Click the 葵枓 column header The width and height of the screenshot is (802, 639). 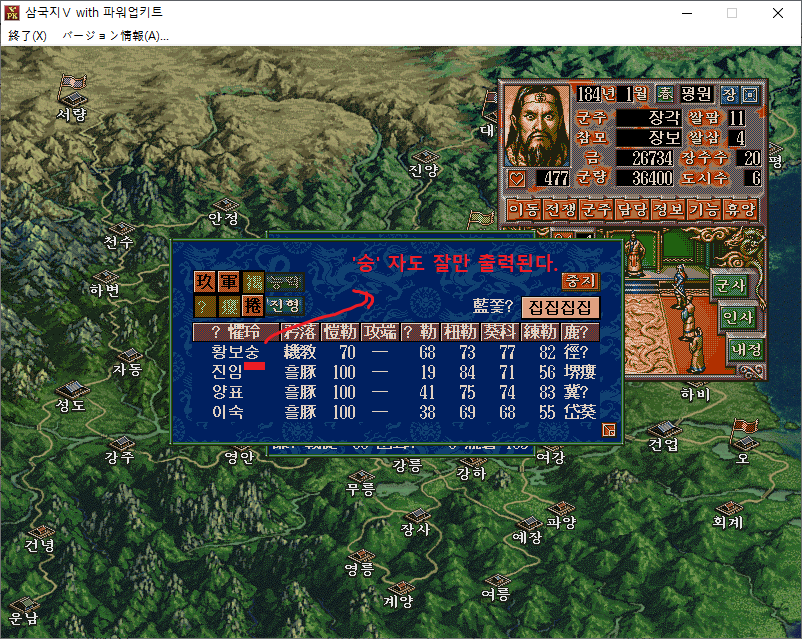click(500, 332)
